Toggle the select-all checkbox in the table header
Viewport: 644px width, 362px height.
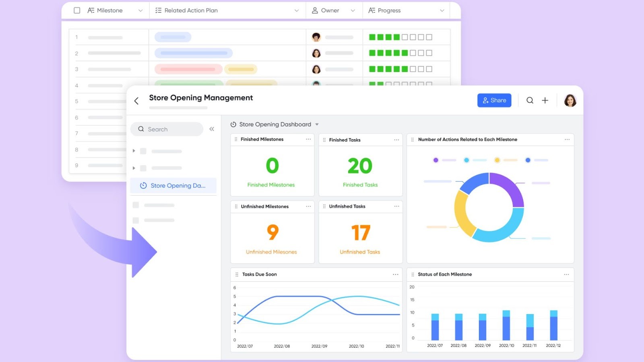pyautogui.click(x=76, y=10)
